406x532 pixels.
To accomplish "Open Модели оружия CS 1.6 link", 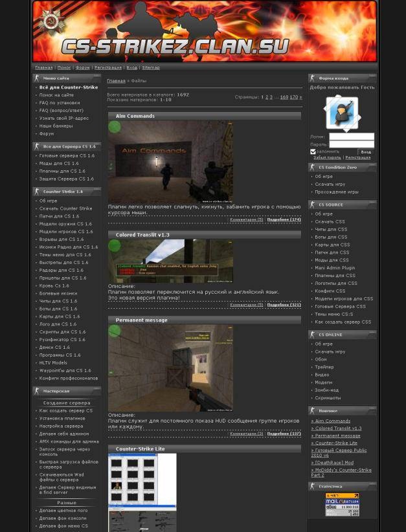I will pos(65,224).
